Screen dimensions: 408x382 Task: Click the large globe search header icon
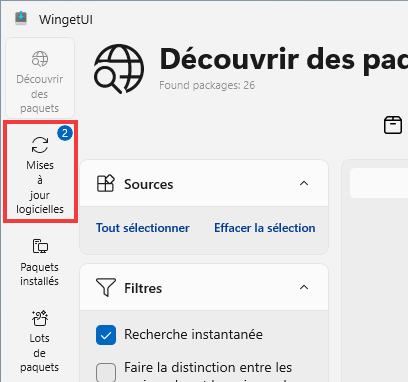coord(119,69)
